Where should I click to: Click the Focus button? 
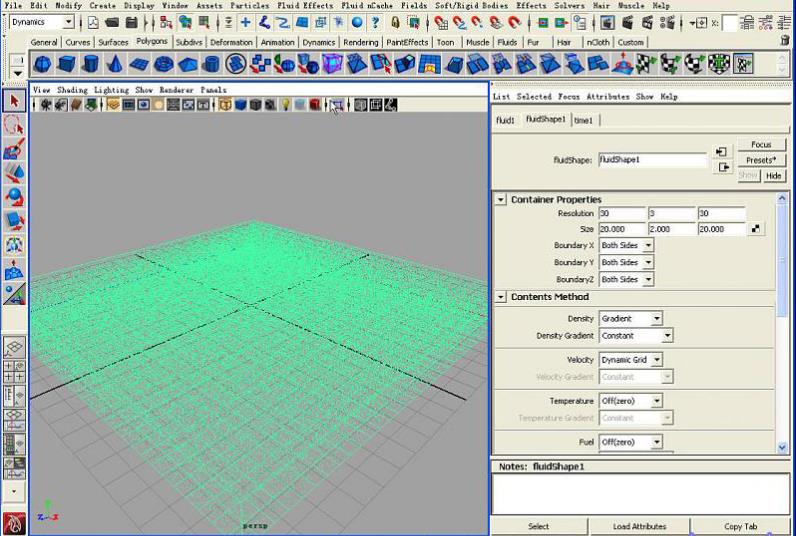(761, 145)
